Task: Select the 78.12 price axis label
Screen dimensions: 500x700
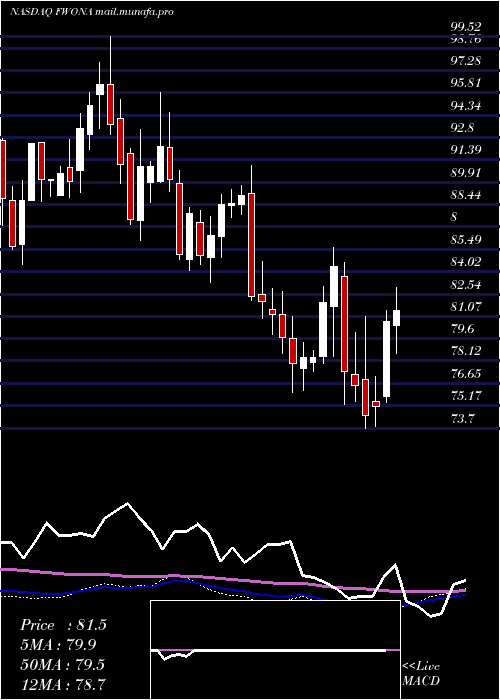Action: click(466, 351)
